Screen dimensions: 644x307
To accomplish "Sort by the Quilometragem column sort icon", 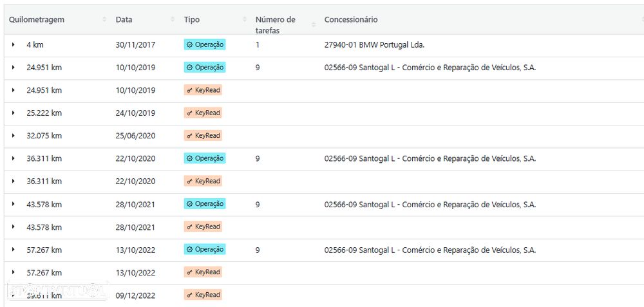I will [104, 20].
